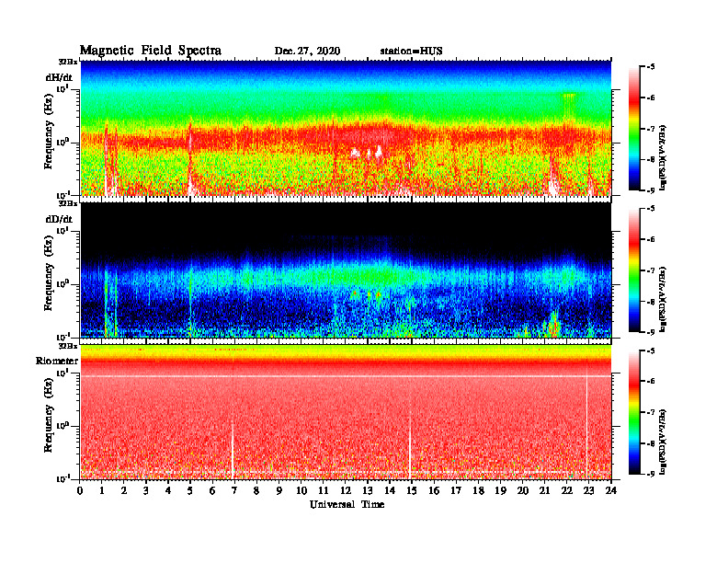This screenshot has width=728, height=563.
Task: Click hour "9" on the Universal Time axis
Action: click(279, 490)
